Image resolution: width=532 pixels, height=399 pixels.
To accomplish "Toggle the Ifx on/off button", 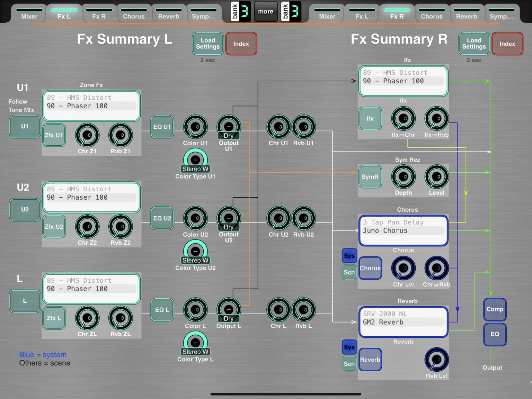I will [x=370, y=118].
